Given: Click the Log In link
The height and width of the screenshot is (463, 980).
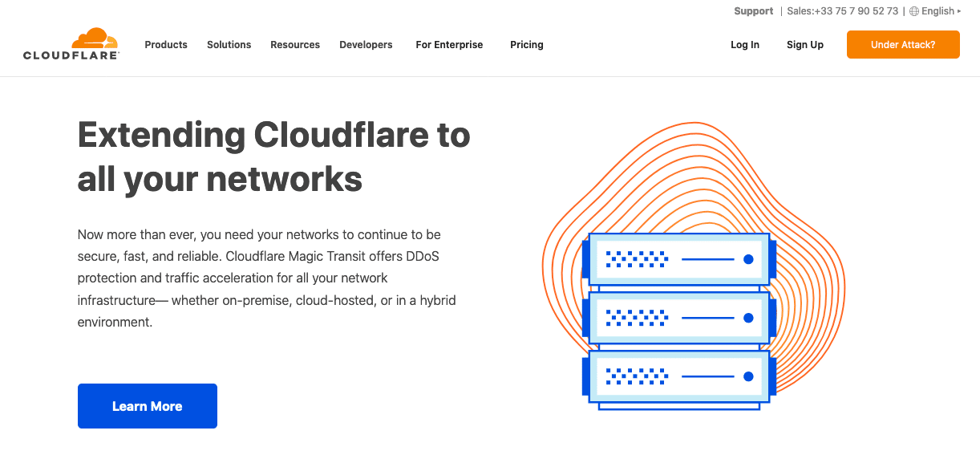Looking at the screenshot, I should click(x=745, y=45).
